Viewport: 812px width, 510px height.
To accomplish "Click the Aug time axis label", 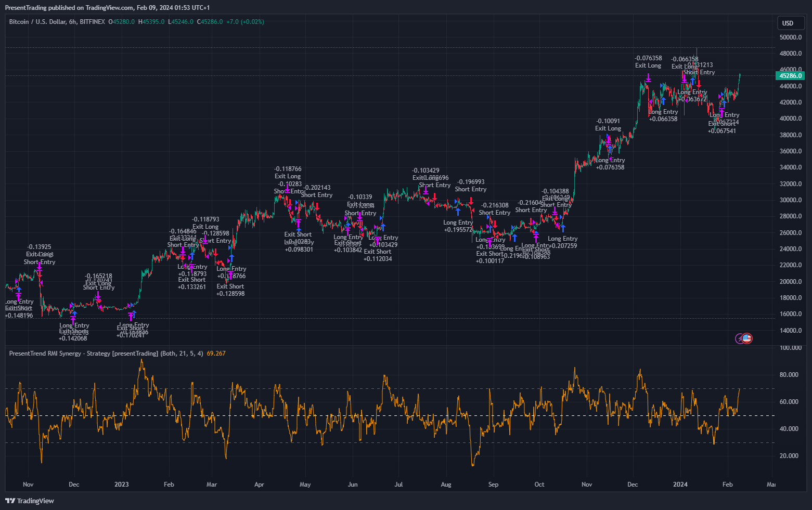I will (x=446, y=485).
